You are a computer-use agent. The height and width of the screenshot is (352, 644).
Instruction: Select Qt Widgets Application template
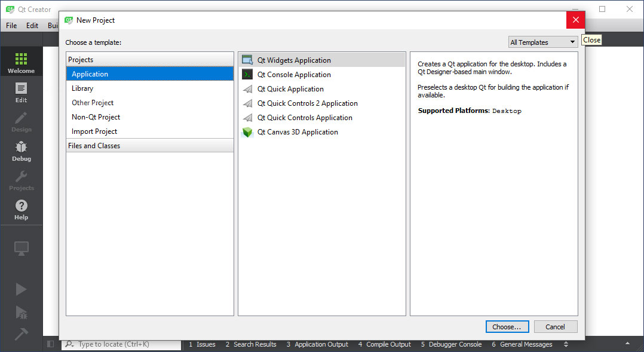click(x=294, y=60)
